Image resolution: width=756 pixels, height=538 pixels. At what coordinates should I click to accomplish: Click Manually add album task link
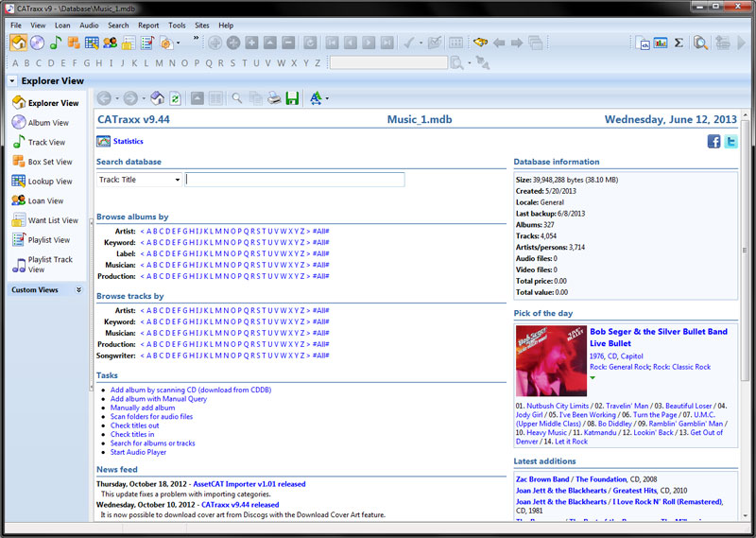point(143,408)
